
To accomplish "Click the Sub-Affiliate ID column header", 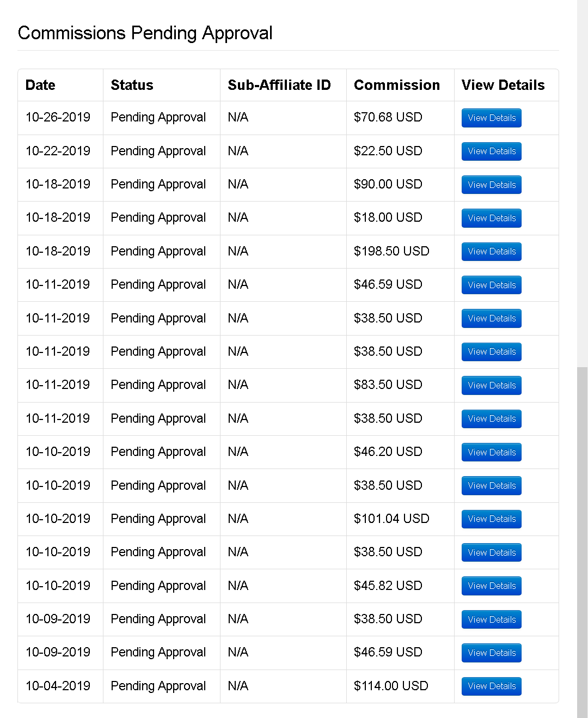I will tap(279, 85).
